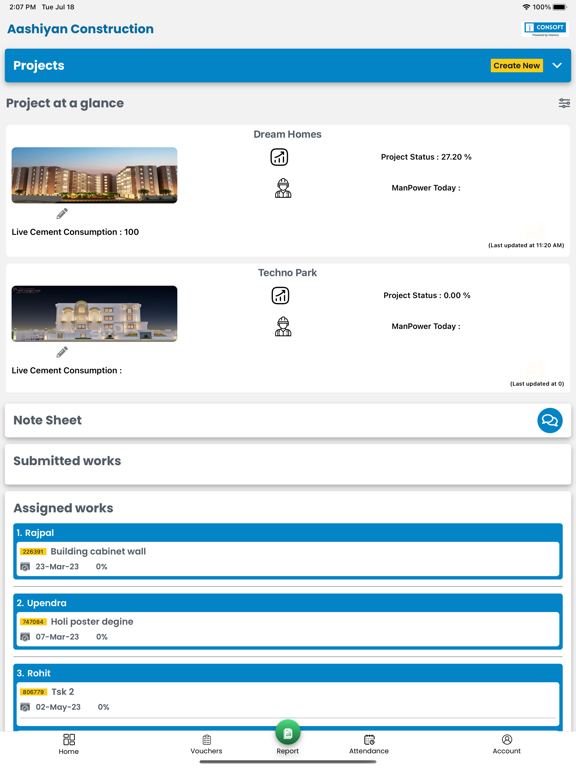Open the Account tab

[x=506, y=744]
